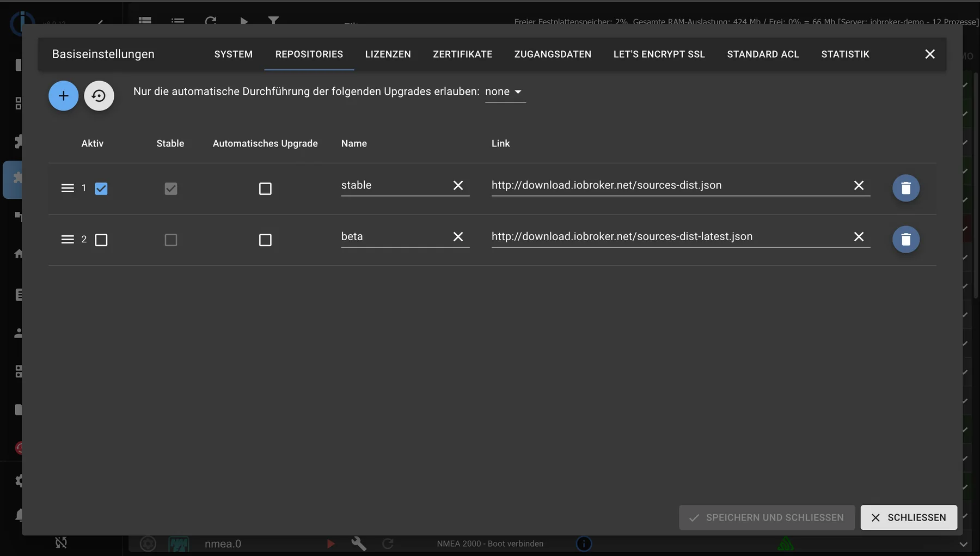Switch to the LET'S ENCRYPT SSL tab

pos(659,54)
